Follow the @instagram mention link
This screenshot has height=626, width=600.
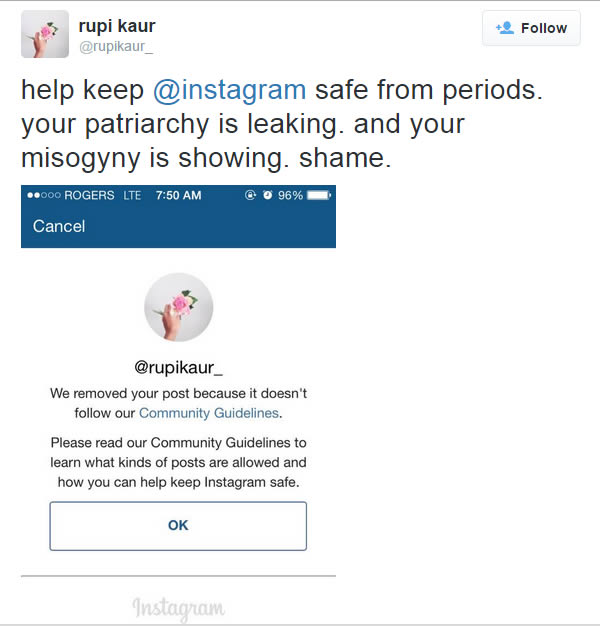tap(230, 90)
